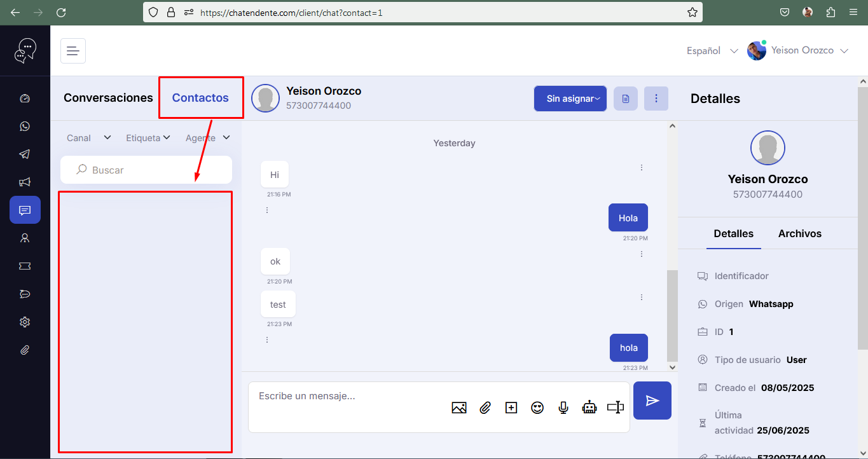Open the browser application menu

coord(853,12)
